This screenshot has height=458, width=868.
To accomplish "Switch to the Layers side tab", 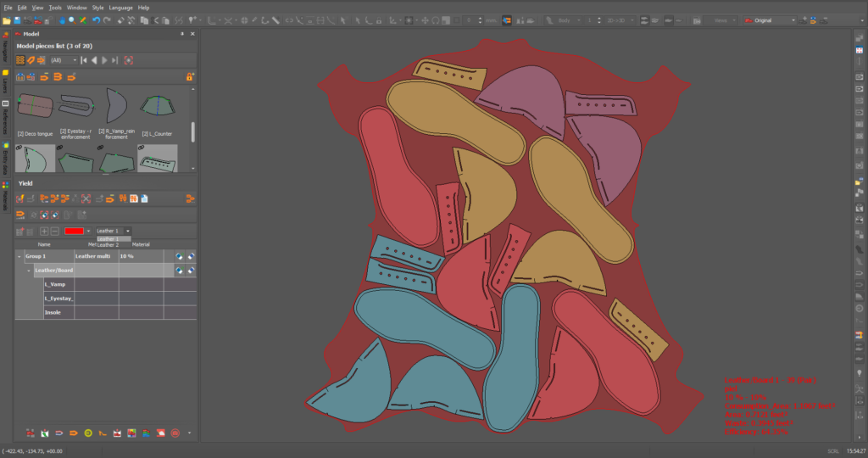I will 5,82.
